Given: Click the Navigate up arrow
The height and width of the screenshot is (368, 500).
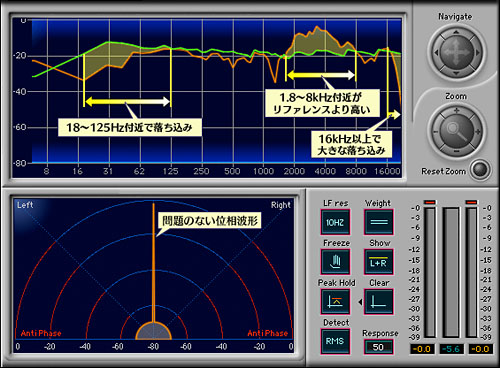Looking at the screenshot, I should pyautogui.click(x=456, y=32).
